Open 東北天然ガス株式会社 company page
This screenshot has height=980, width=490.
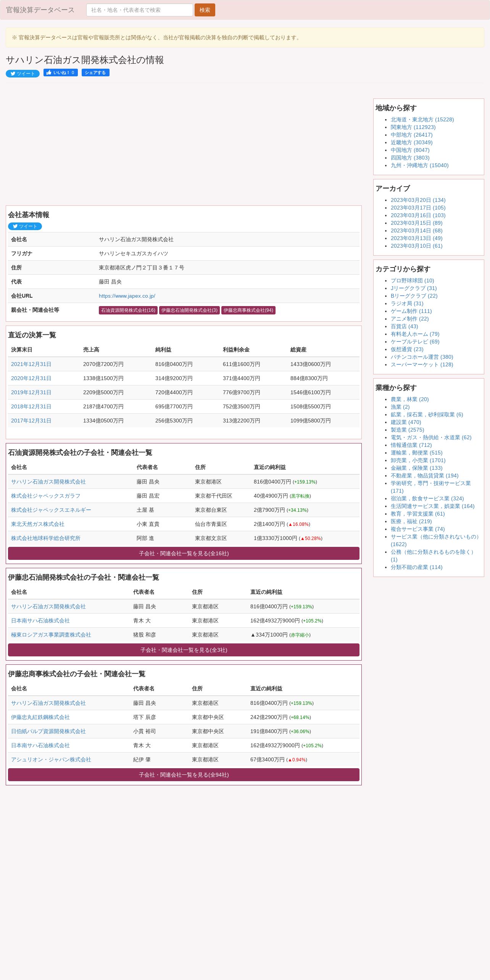coord(38,524)
